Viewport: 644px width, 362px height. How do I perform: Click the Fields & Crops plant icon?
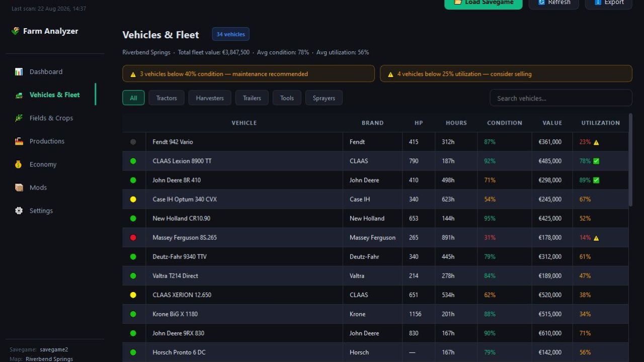tap(19, 118)
